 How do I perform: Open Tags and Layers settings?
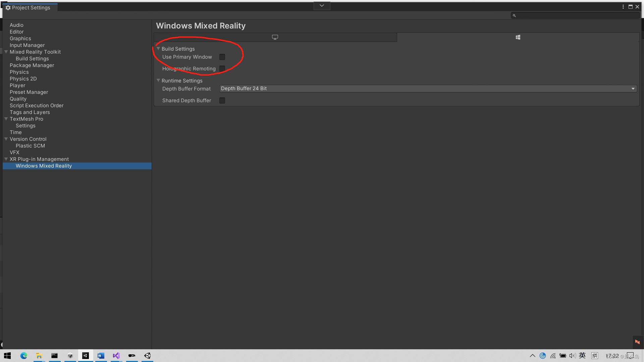(x=30, y=112)
